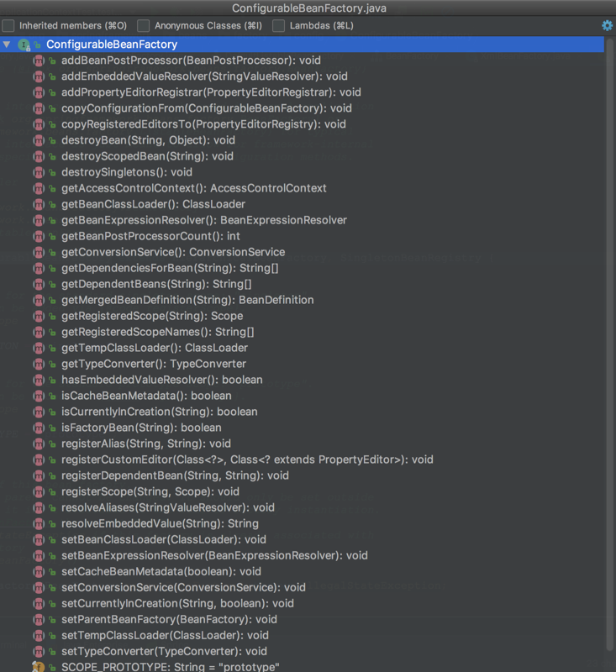Check the Lambdas checkbox

pyautogui.click(x=278, y=26)
